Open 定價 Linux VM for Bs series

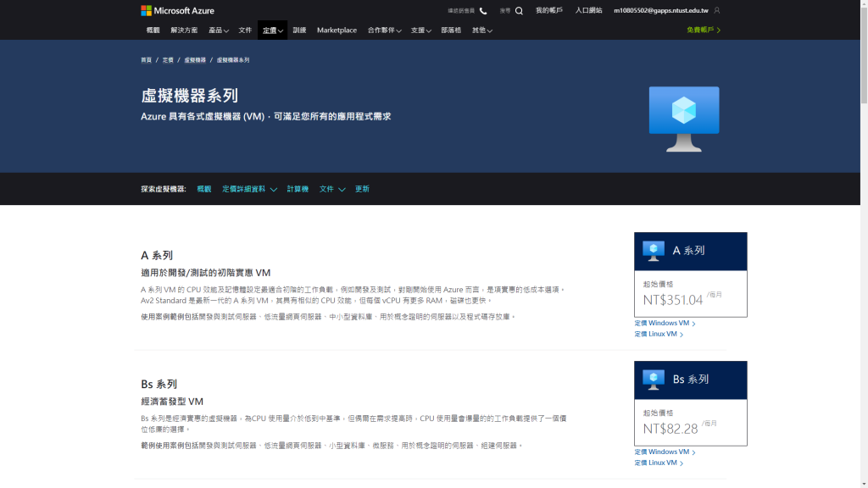[x=659, y=463]
